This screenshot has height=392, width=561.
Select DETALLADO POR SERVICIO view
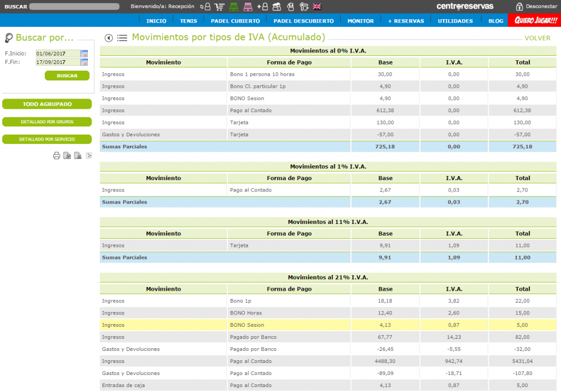pyautogui.click(x=47, y=139)
